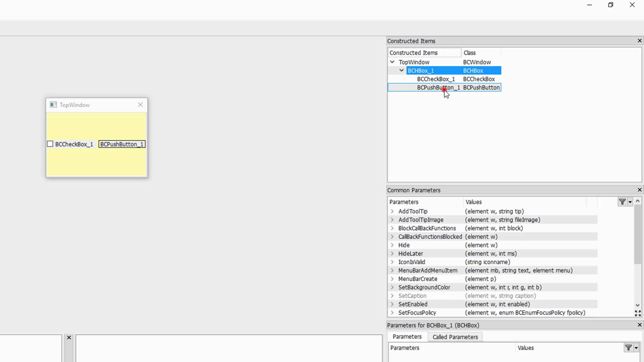
Task: Click the Class column header
Action: coord(470,53)
